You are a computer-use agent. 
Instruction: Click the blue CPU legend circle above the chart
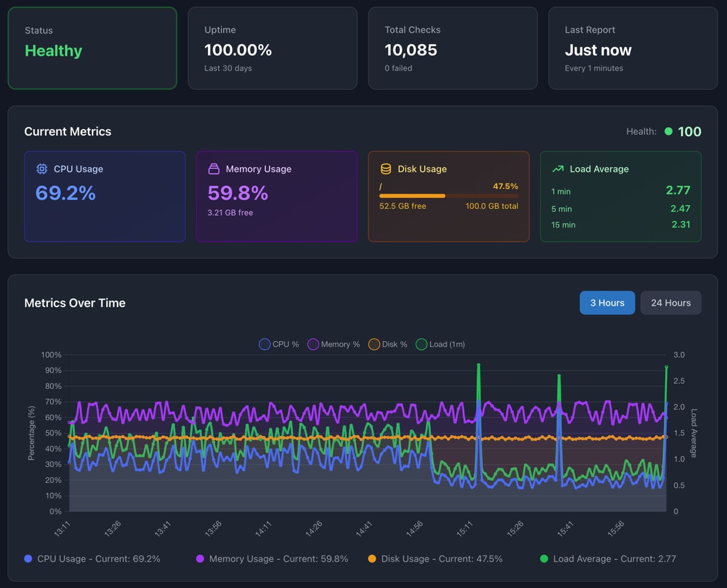(x=264, y=344)
